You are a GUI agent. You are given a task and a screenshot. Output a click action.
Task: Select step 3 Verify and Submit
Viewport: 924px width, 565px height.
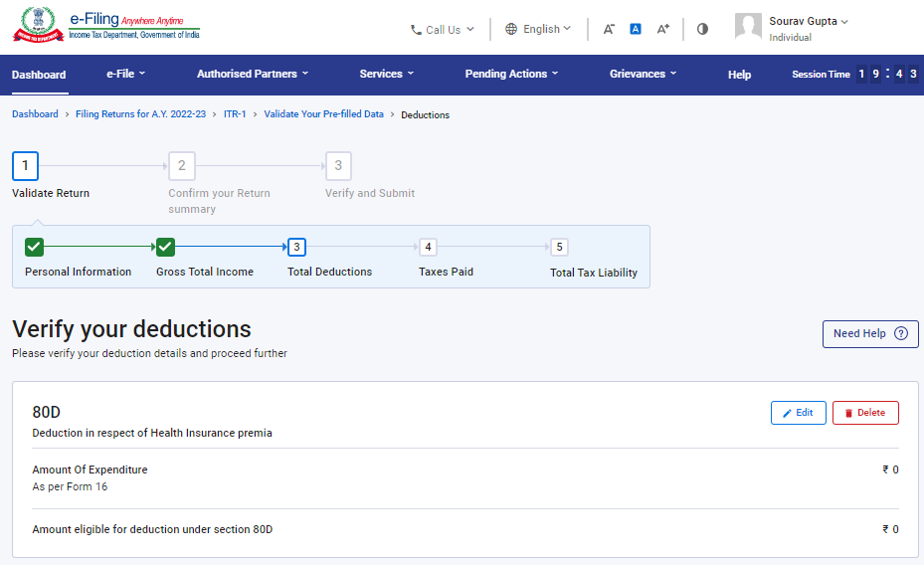click(338, 166)
